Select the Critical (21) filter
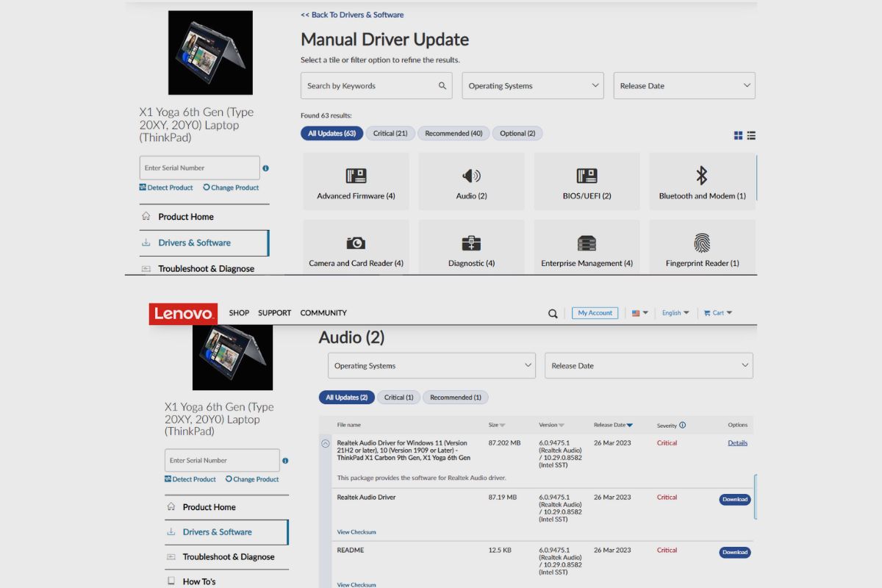 click(x=390, y=133)
